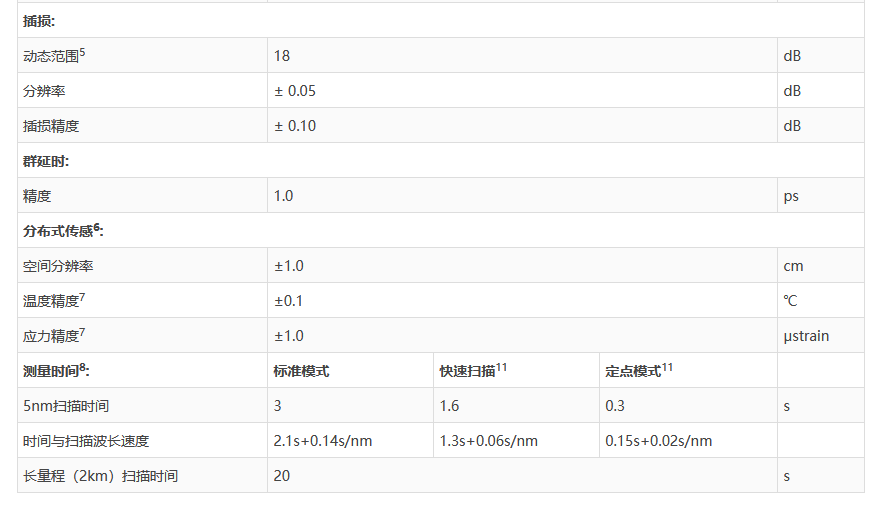The height and width of the screenshot is (513, 889).
Task: Click the "插损:" section header
Action: coord(39,20)
